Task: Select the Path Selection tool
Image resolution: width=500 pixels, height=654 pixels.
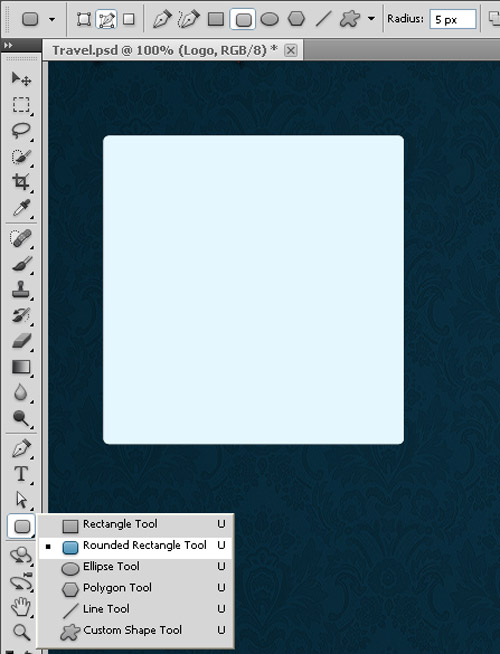Action: point(21,500)
